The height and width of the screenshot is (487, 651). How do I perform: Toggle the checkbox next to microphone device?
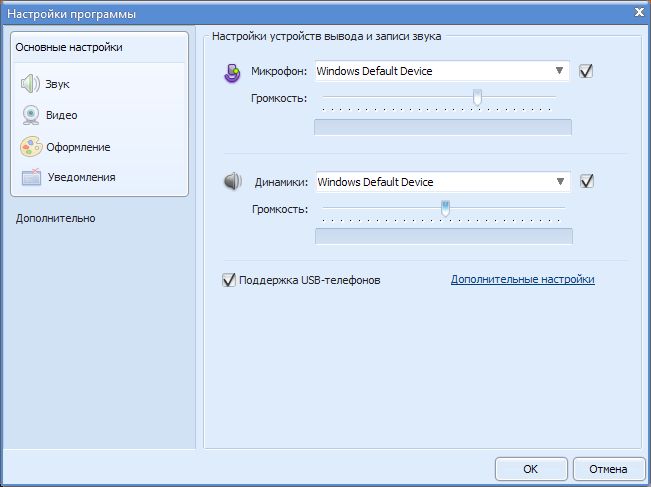[587, 71]
